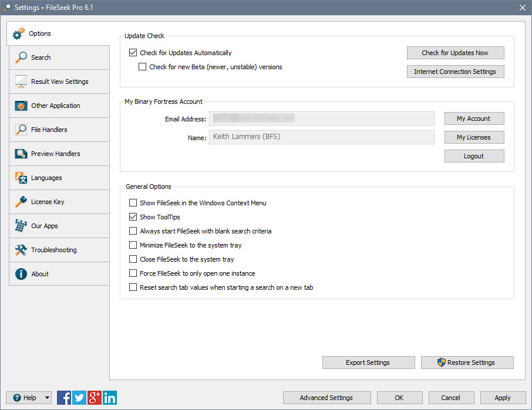Expand the Help dropdown arrow
Screen dimensions: 532x410
tap(47, 398)
